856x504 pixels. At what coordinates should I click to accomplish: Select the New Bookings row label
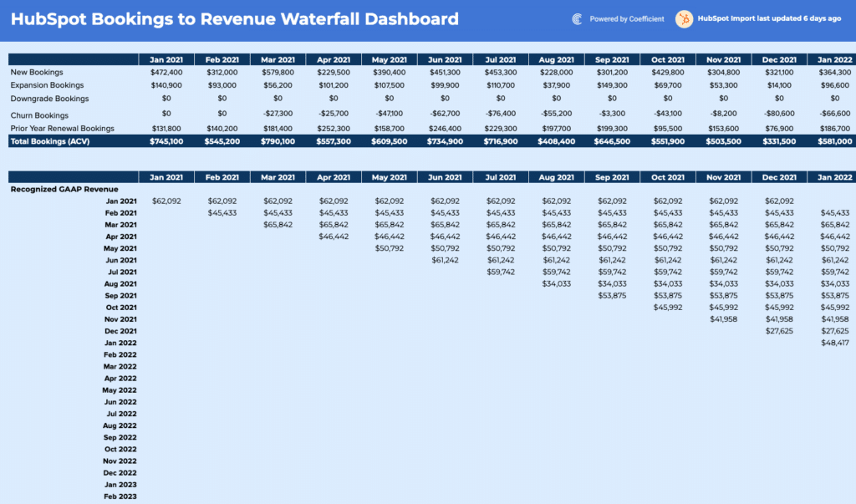pyautogui.click(x=37, y=72)
